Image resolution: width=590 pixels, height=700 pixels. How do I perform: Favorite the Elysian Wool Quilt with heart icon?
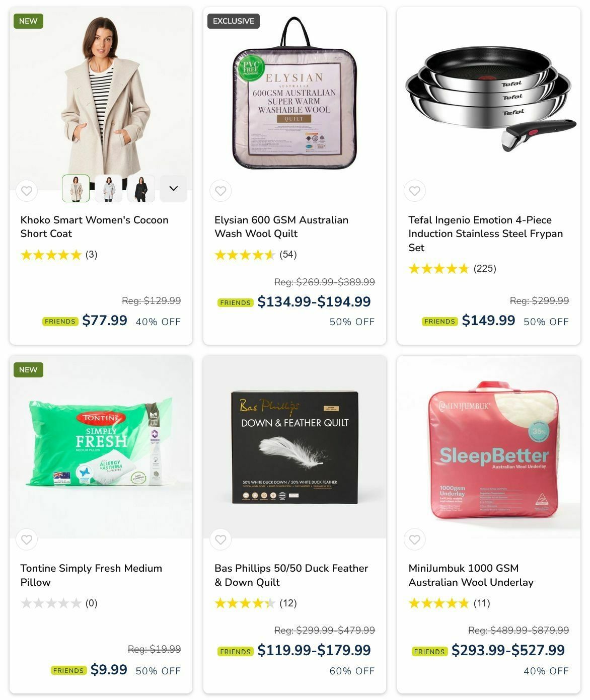tap(220, 191)
